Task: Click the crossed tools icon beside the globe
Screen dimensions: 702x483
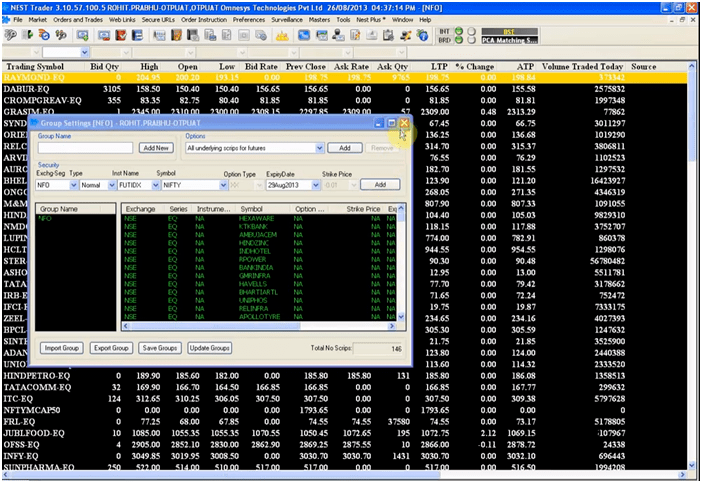Action: pos(406,35)
